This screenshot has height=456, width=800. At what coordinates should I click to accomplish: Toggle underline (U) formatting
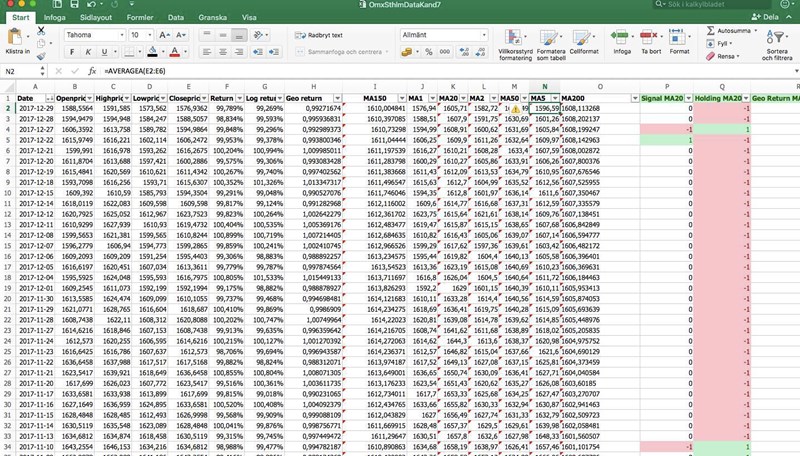point(102,51)
